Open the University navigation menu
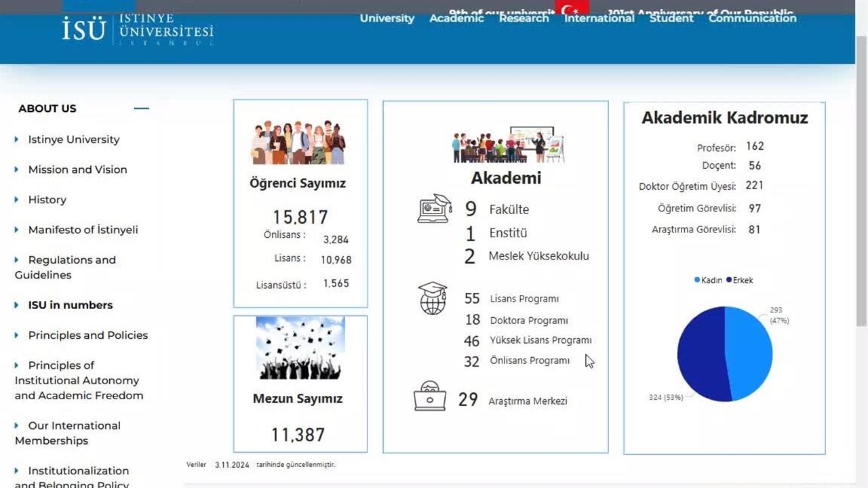Viewport: 868px width, 488px height. [387, 18]
